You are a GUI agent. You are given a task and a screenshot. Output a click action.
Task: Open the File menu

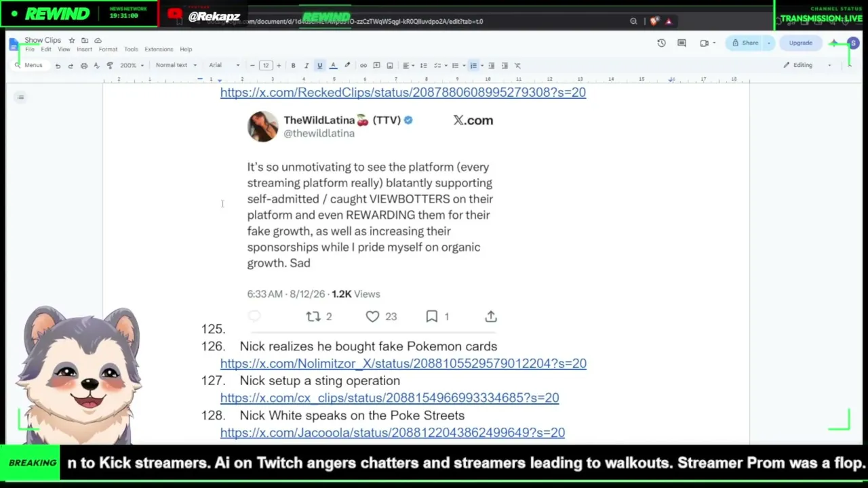coord(30,49)
